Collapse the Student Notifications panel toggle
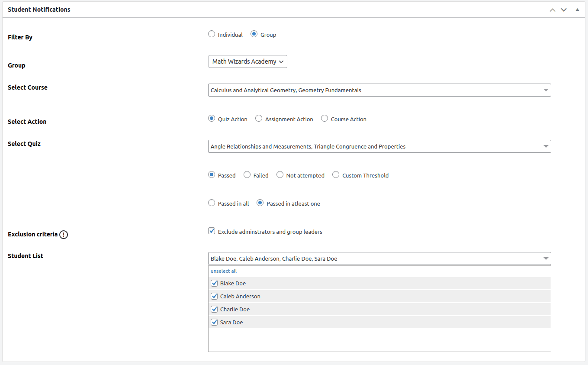This screenshot has height=365, width=588. (x=577, y=10)
